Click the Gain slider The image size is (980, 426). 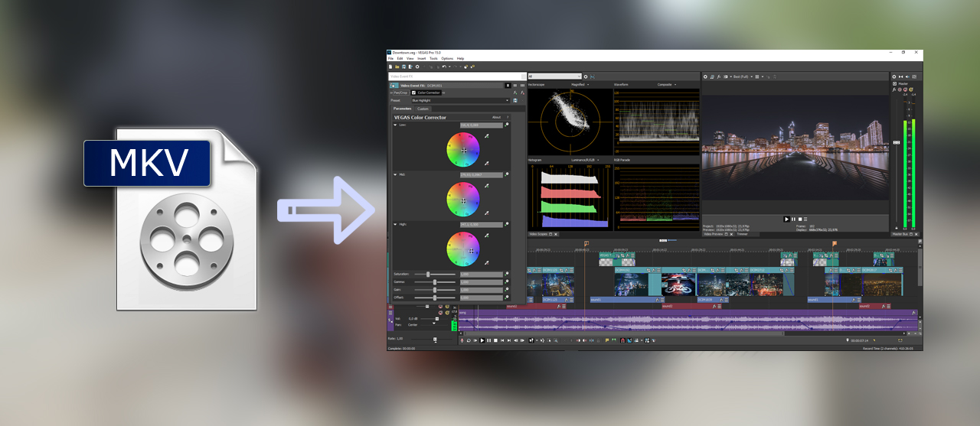[435, 290]
